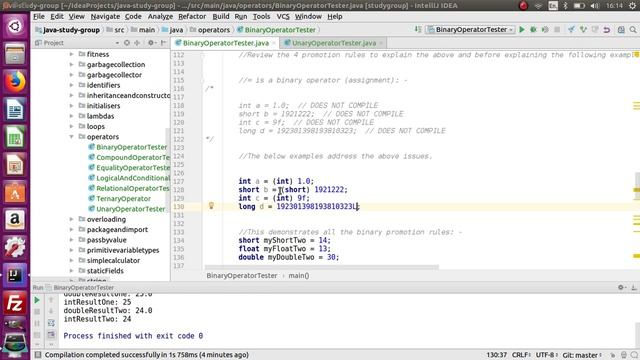Open Amazon from the Ubuntu launcher
This screenshot has height=360, width=640.
(15, 220)
